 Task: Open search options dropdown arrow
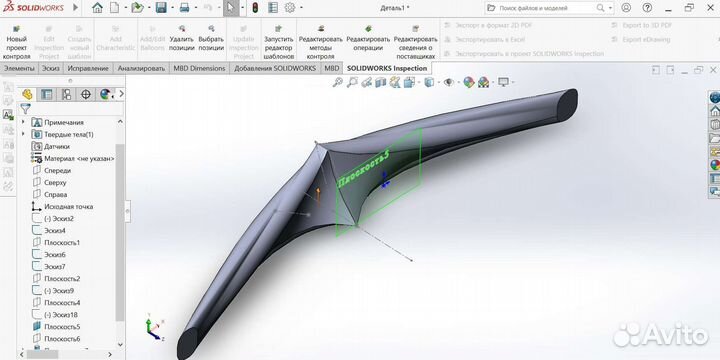(x=611, y=8)
